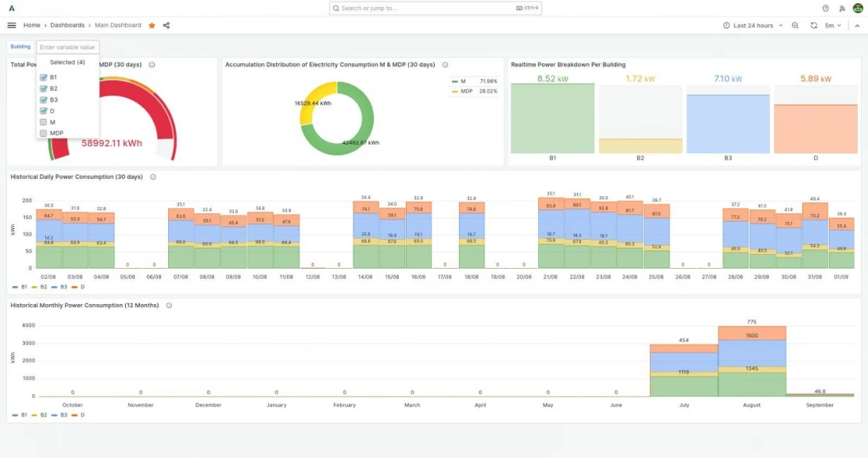Click Selected (4) header in Building dropdown
The image size is (868, 458).
pyautogui.click(x=67, y=63)
